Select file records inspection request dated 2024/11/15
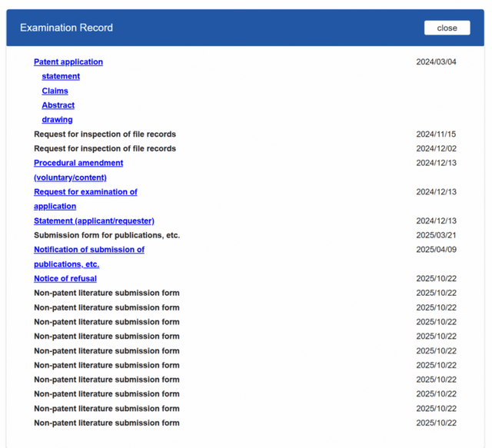The image size is (492, 448). click(105, 134)
